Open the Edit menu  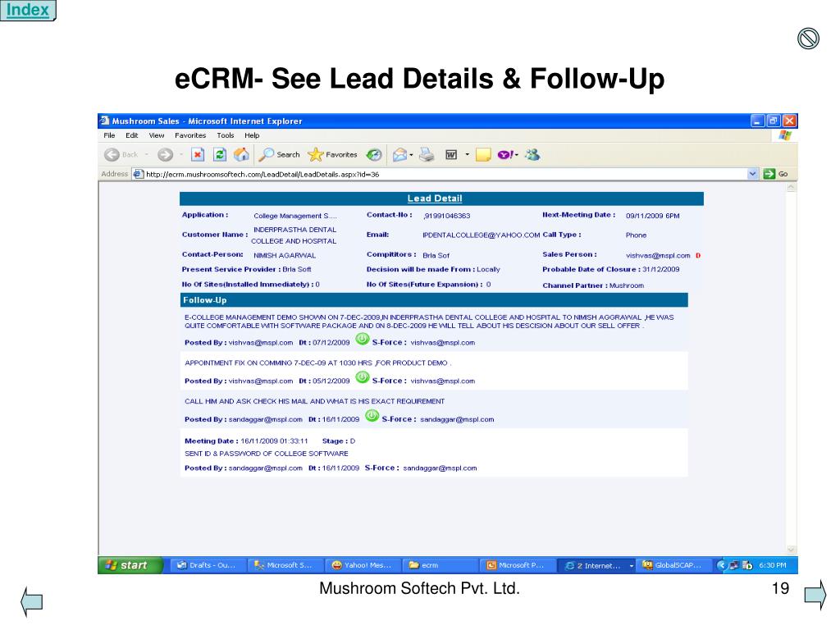click(132, 135)
